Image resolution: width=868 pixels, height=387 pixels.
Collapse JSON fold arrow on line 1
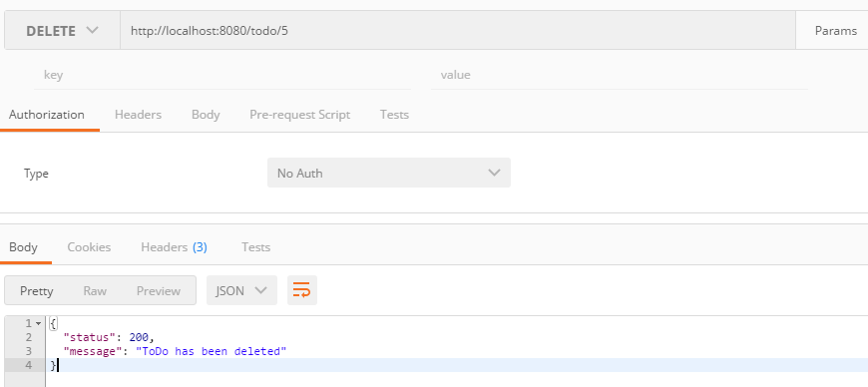[38, 323]
